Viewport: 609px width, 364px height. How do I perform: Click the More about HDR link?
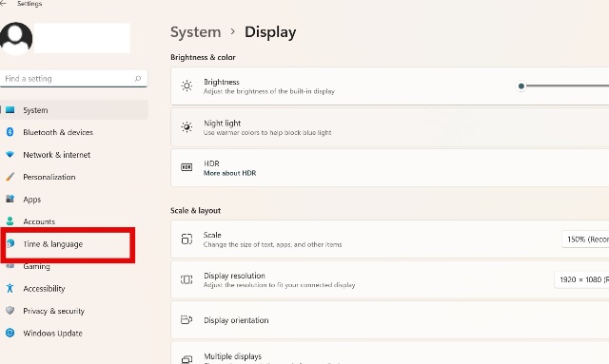point(229,173)
